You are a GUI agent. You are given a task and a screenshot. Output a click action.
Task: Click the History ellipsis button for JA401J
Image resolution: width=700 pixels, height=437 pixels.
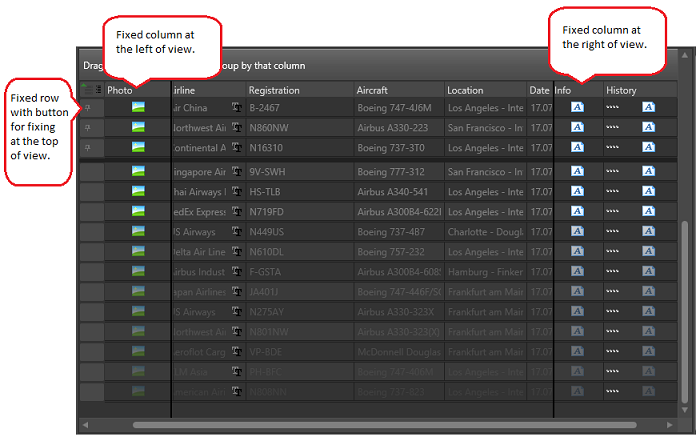[612, 291]
